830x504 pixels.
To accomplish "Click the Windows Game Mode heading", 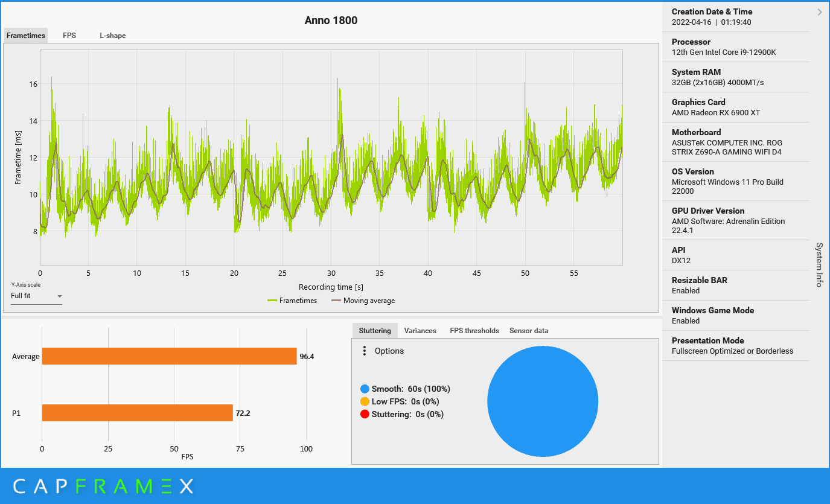I will coord(713,310).
